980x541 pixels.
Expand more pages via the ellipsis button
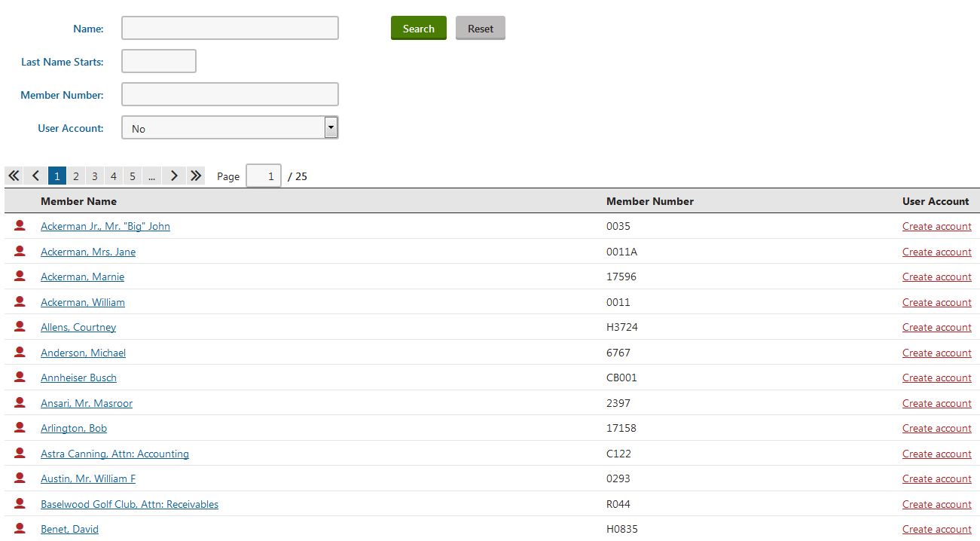point(151,176)
